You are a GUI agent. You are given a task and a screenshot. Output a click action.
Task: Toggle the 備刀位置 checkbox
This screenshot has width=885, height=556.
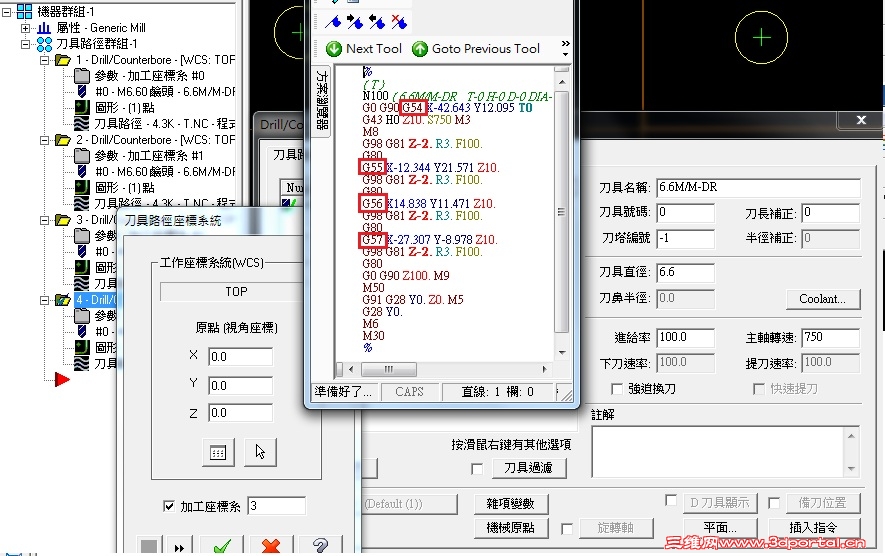point(774,503)
